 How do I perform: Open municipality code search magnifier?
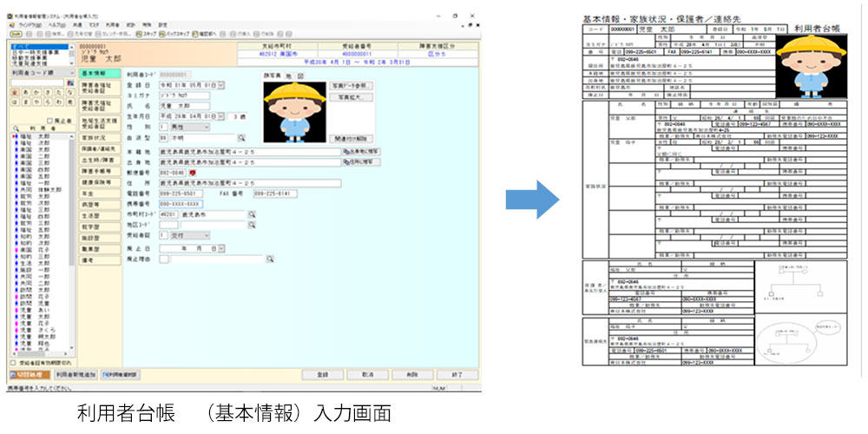click(x=253, y=214)
